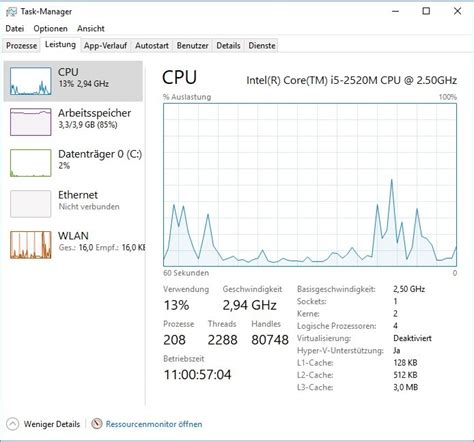
Task: Click the Ressourcenmonitor gauge icon
Action: click(97, 424)
